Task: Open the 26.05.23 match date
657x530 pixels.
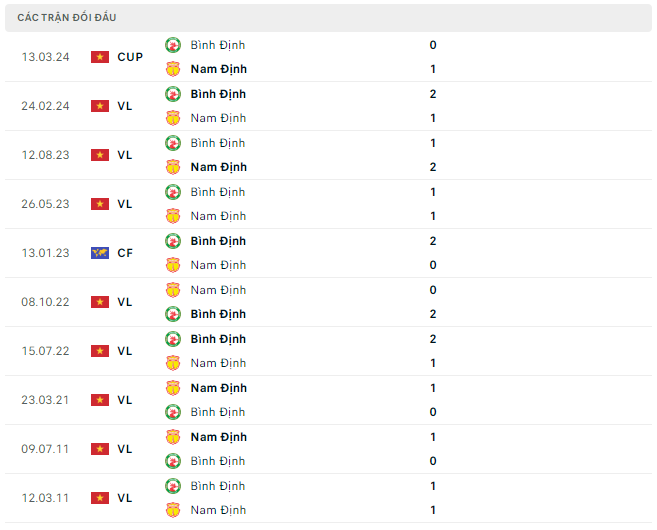Action: (45, 204)
